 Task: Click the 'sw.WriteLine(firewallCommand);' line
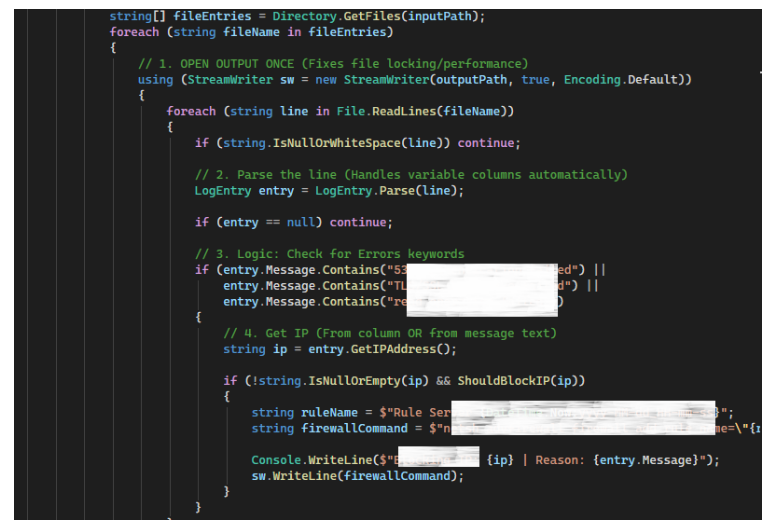pyautogui.click(x=357, y=476)
